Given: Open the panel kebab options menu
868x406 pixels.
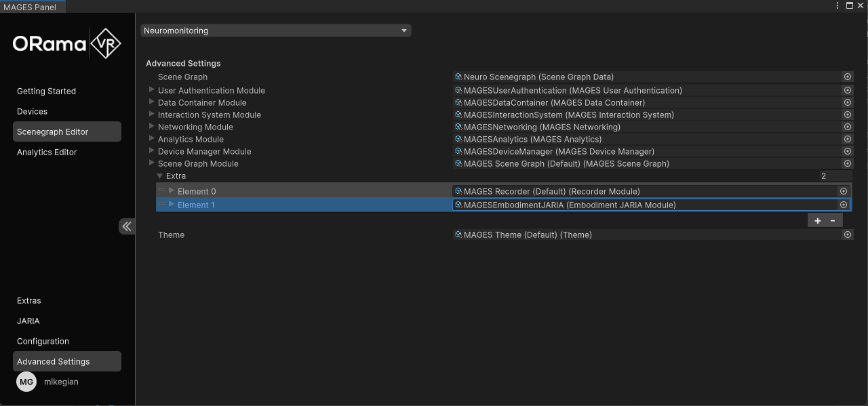Looking at the screenshot, I should click(838, 5).
